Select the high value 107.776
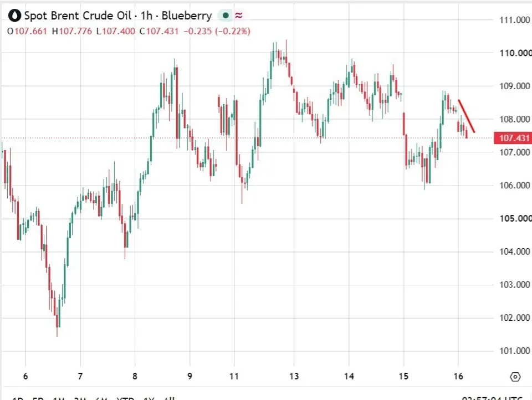The height and width of the screenshot is (400, 532). pyautogui.click(x=75, y=32)
